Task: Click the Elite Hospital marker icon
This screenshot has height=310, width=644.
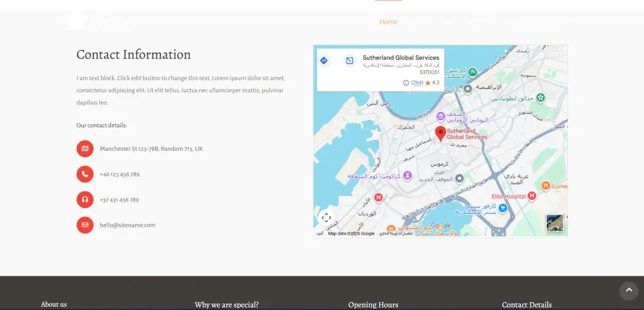Action: coord(532,196)
